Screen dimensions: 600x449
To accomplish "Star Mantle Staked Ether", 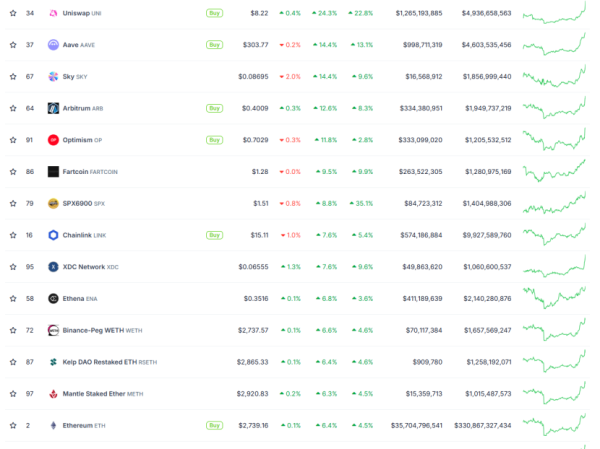I will click(x=13, y=393).
